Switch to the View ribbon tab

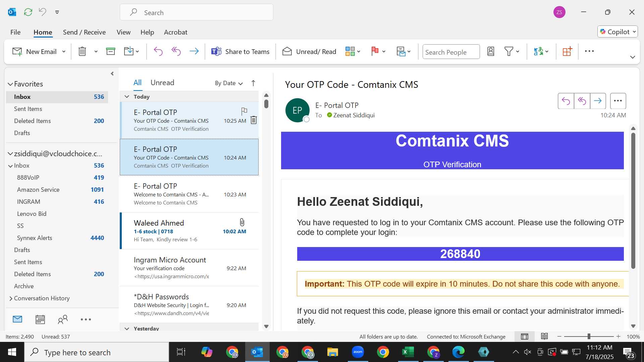(123, 32)
